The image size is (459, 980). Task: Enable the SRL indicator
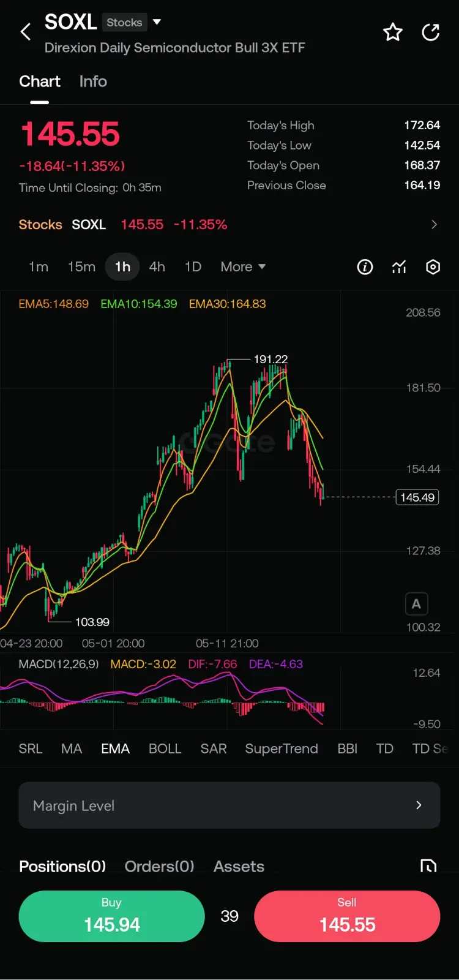(31, 748)
